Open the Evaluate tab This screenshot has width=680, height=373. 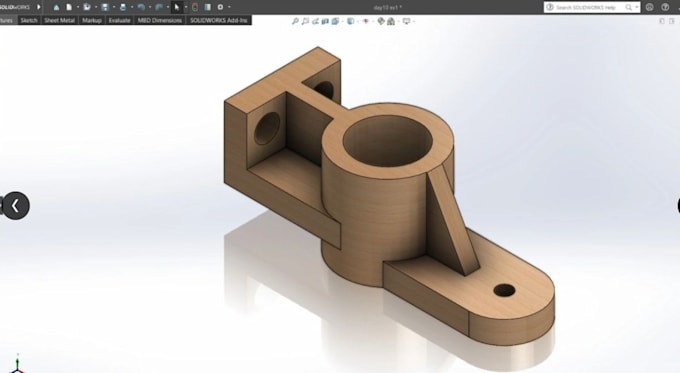119,20
